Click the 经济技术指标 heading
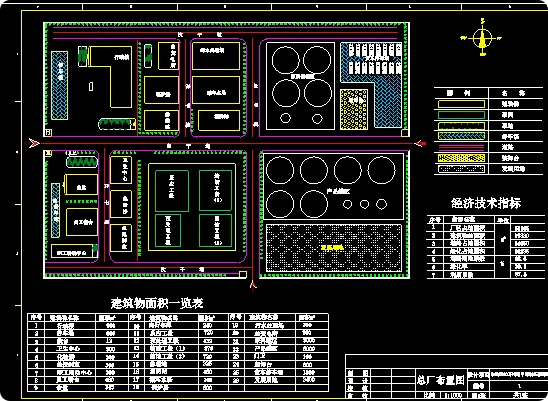This screenshot has width=548, height=401. pos(486,203)
